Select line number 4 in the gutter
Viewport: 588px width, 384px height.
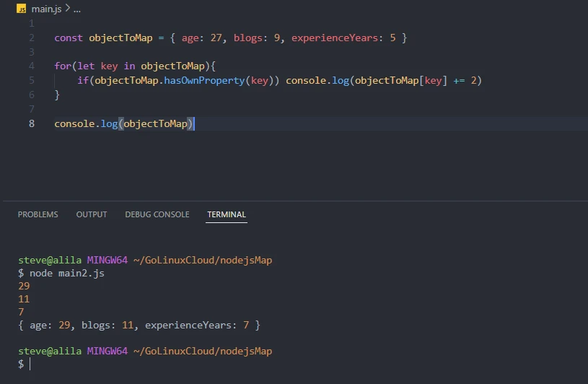coord(32,66)
